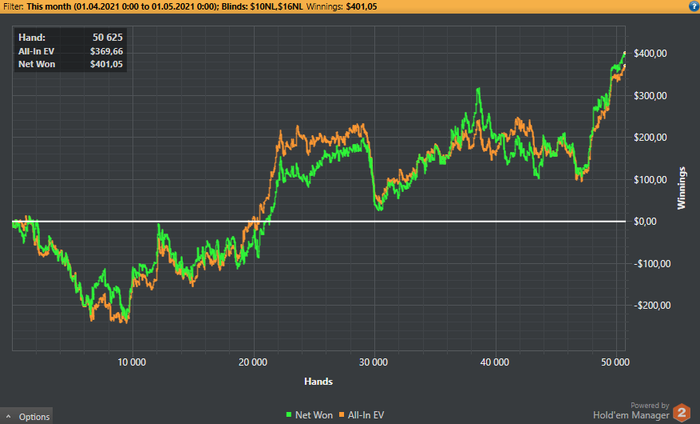Click the Hands x-axis title

[x=318, y=382]
